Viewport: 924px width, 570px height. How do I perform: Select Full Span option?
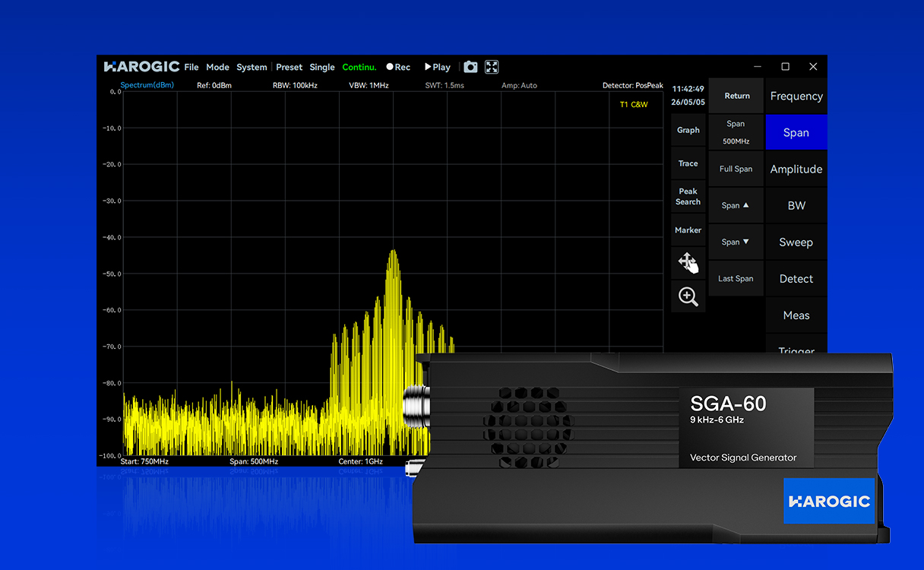pyautogui.click(x=736, y=169)
